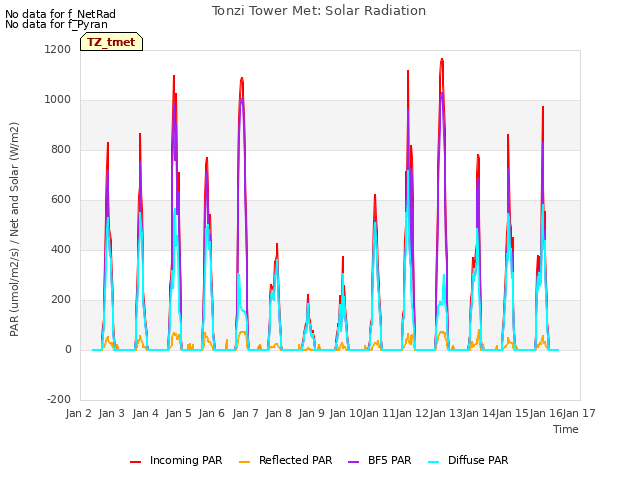Screen dimensions: 640x480
Task: Click the 400 y-axis tick label
Action: (61, 249)
